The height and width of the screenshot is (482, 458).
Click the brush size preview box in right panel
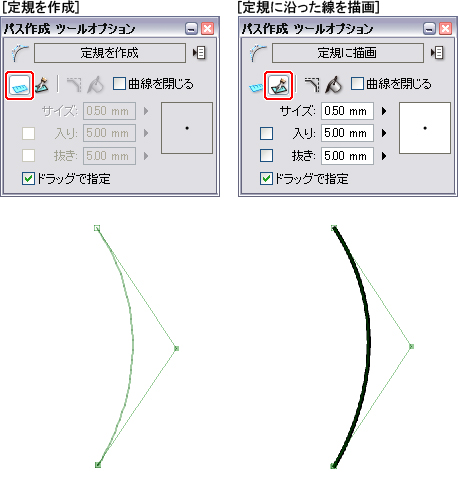coord(425,128)
